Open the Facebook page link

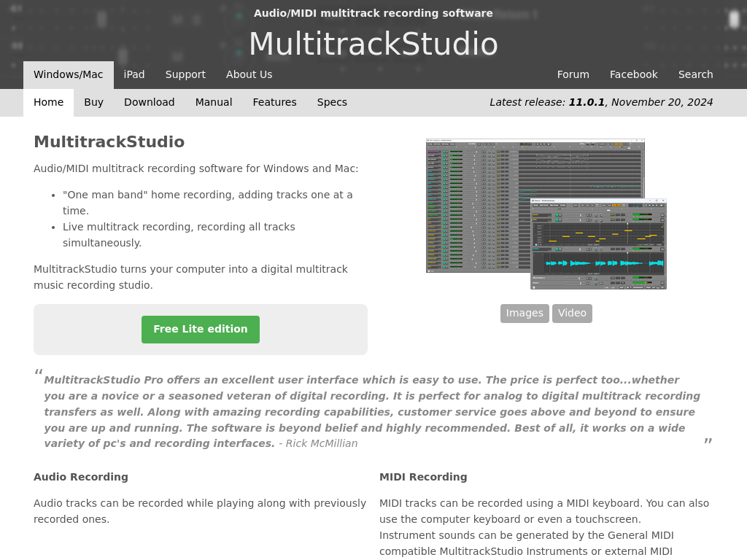coord(633,74)
